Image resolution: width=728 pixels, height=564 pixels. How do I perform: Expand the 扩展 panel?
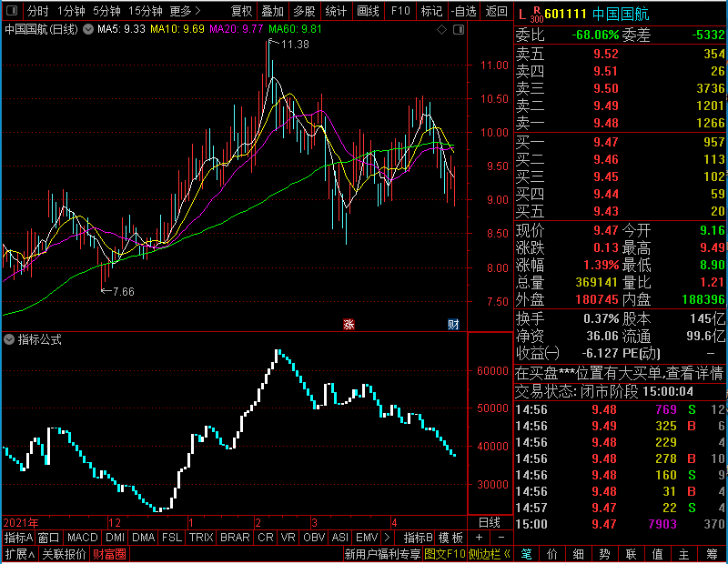pos(20,554)
